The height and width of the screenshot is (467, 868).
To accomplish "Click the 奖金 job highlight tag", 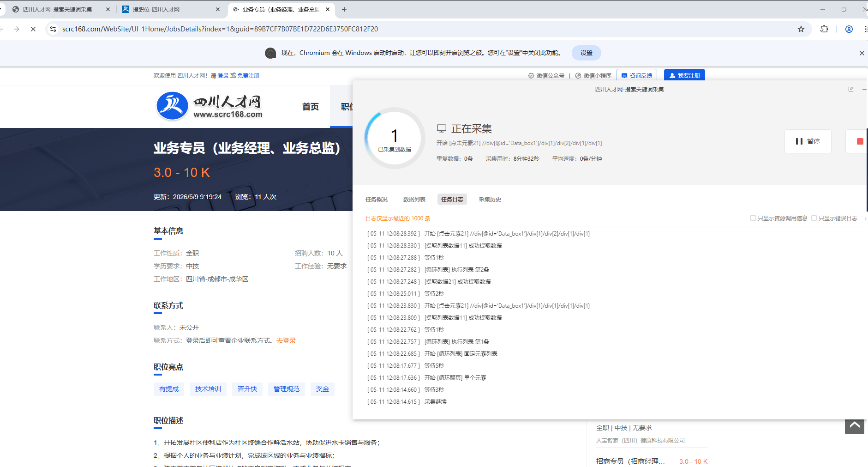I will pos(323,389).
